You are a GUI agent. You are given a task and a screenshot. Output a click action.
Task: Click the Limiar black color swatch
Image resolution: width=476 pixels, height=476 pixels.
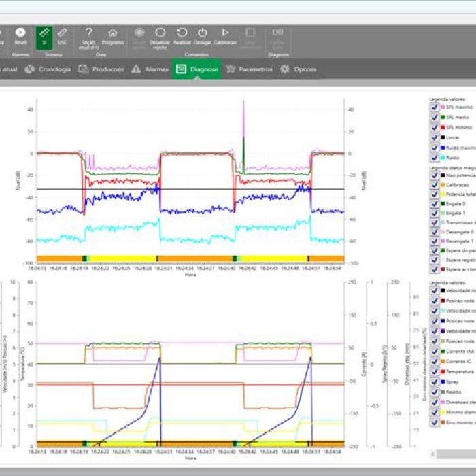(442, 137)
